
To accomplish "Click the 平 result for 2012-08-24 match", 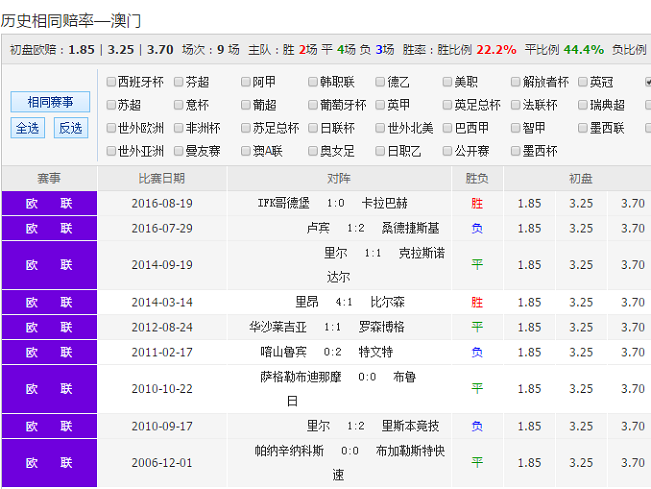I will pyautogui.click(x=477, y=327).
